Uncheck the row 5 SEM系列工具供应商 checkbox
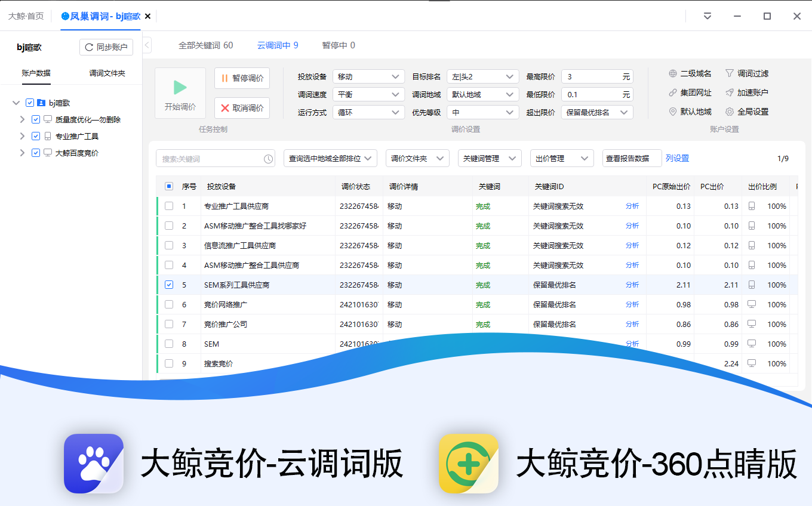Viewport: 812px width, 506px height. click(169, 285)
